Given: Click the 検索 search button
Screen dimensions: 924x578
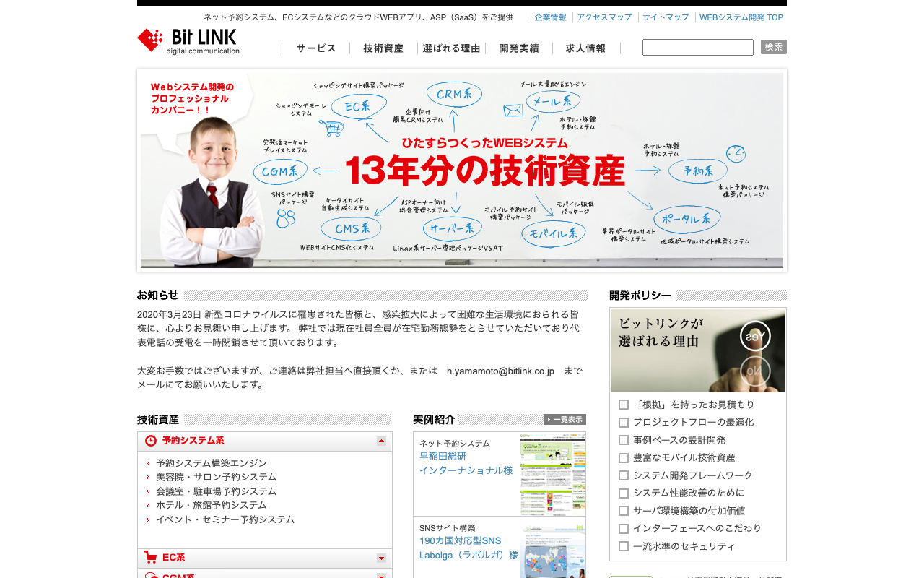Looking at the screenshot, I should 774,47.
